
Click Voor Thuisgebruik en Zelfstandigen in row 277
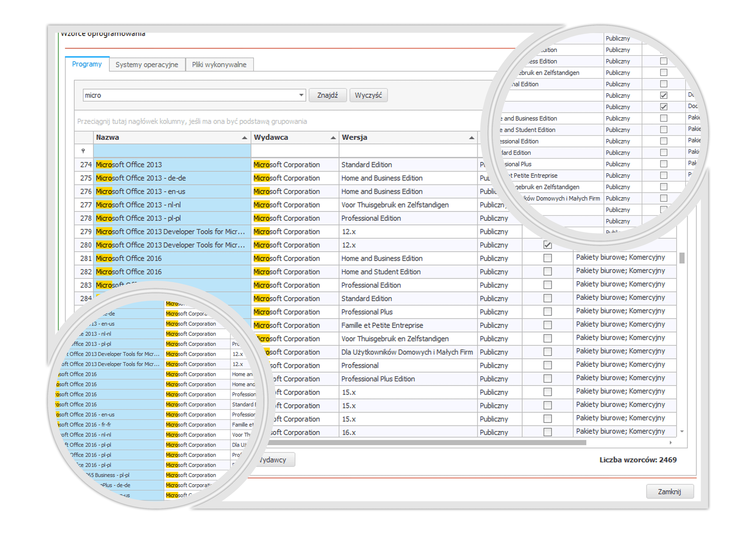tap(408, 205)
